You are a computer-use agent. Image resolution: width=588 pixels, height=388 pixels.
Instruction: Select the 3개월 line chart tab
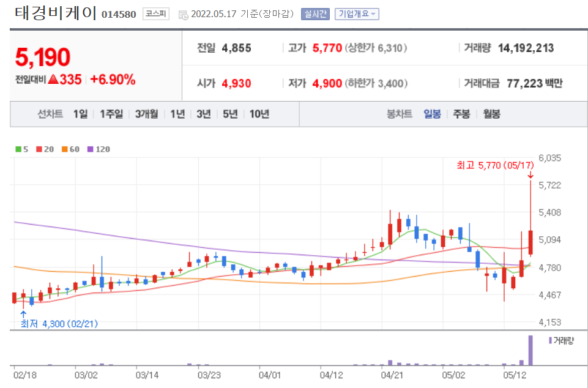click(146, 114)
